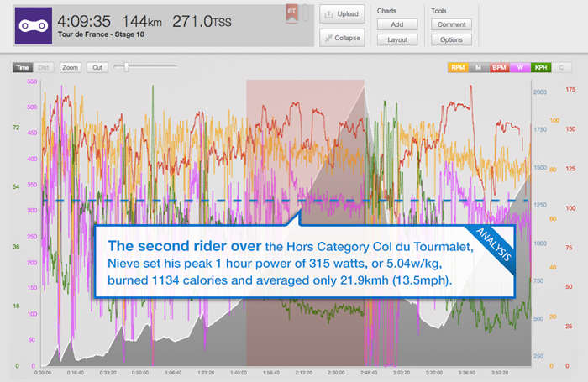This screenshot has height=382, width=588.
Task: Click the Cut button
Action: (97, 67)
